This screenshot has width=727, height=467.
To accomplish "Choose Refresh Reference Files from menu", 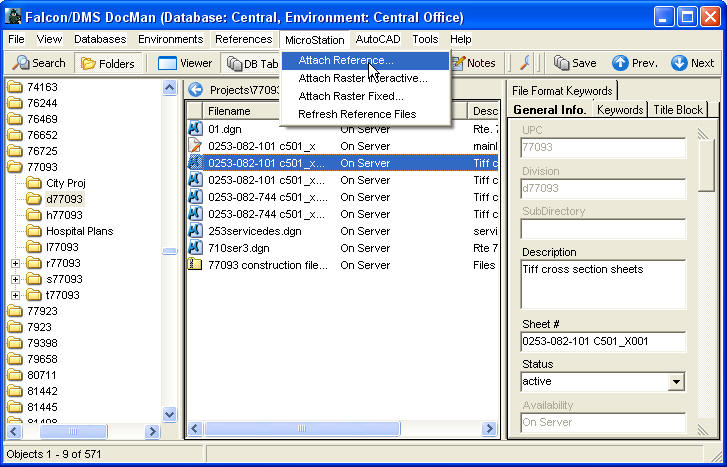I will tap(357, 114).
